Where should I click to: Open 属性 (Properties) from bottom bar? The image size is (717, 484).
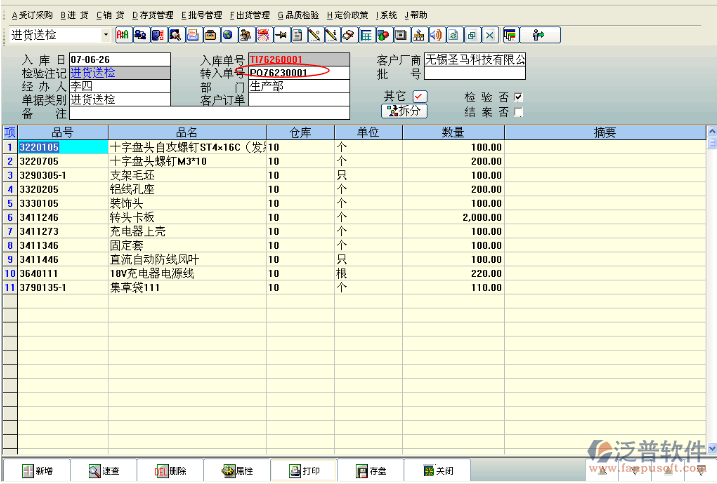(x=237, y=470)
